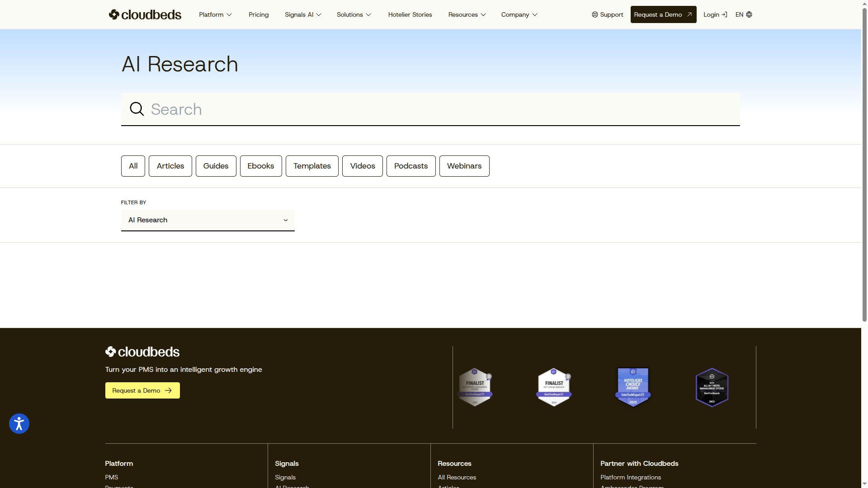Click the yellow Request a Demo button
The width and height of the screenshot is (868, 488).
coord(142,390)
